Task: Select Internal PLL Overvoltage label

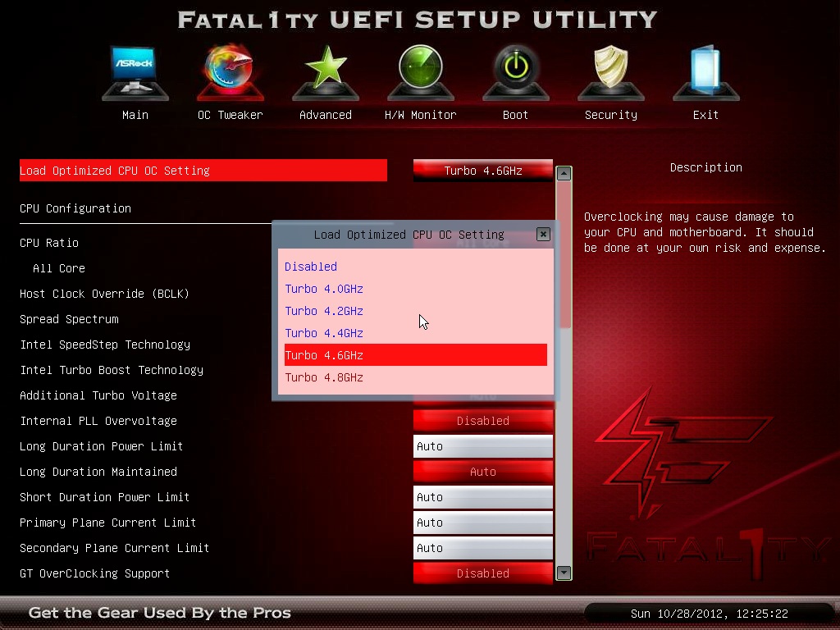Action: coord(98,421)
